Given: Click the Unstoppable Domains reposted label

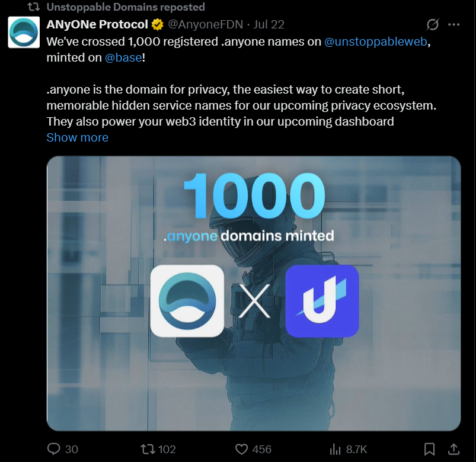Looking at the screenshot, I should (x=126, y=7).
